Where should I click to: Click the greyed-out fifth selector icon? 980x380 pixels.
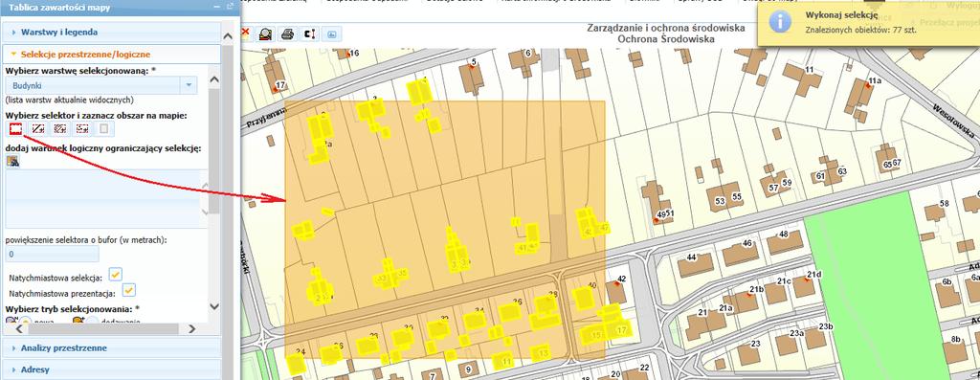pyautogui.click(x=103, y=129)
